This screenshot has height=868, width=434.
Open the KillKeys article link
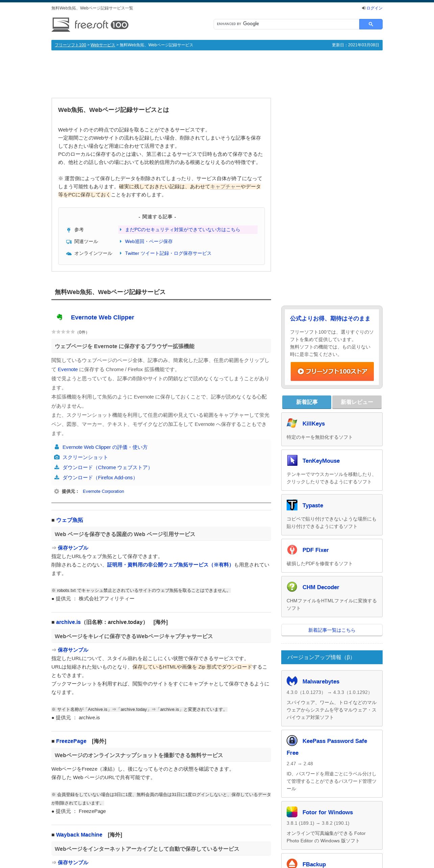(x=314, y=424)
